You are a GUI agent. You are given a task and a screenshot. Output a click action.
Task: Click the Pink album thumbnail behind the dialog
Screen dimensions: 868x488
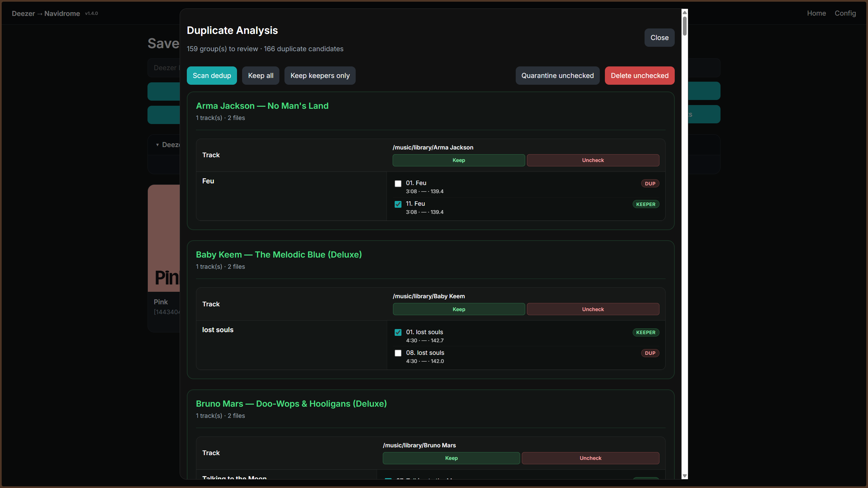click(164, 238)
